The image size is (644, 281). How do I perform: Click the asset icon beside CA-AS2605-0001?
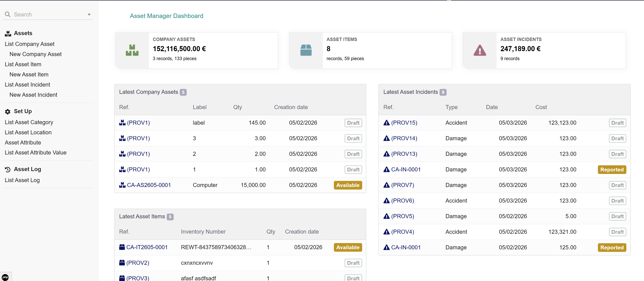click(x=122, y=185)
